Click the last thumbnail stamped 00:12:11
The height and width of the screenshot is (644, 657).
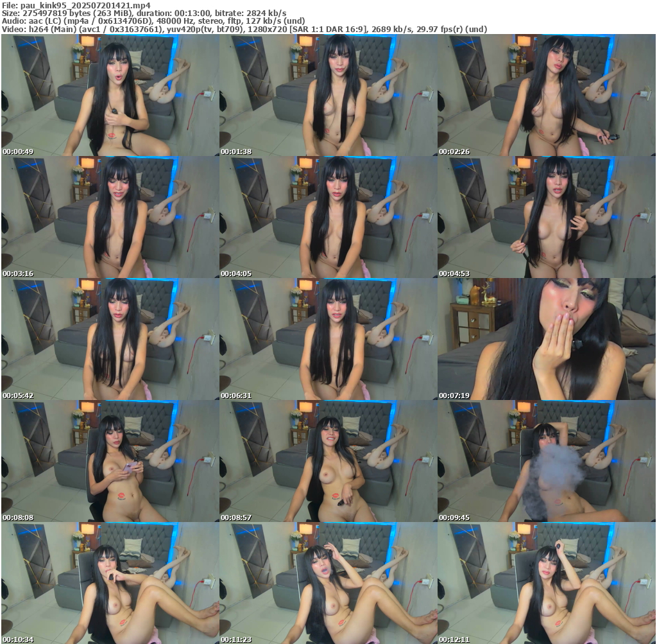(x=547, y=583)
